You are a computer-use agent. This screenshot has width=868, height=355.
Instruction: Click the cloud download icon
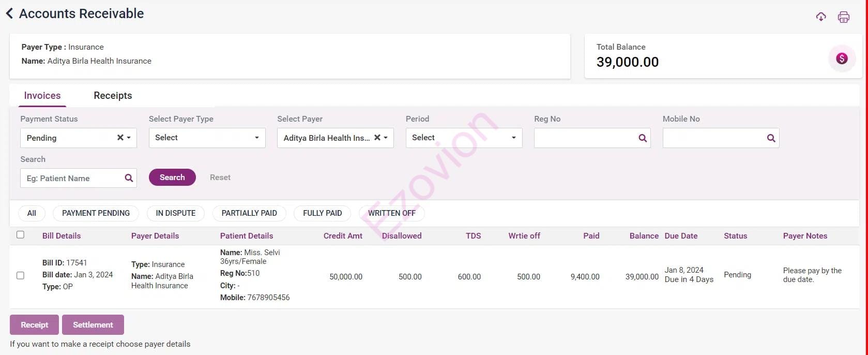coord(821,17)
